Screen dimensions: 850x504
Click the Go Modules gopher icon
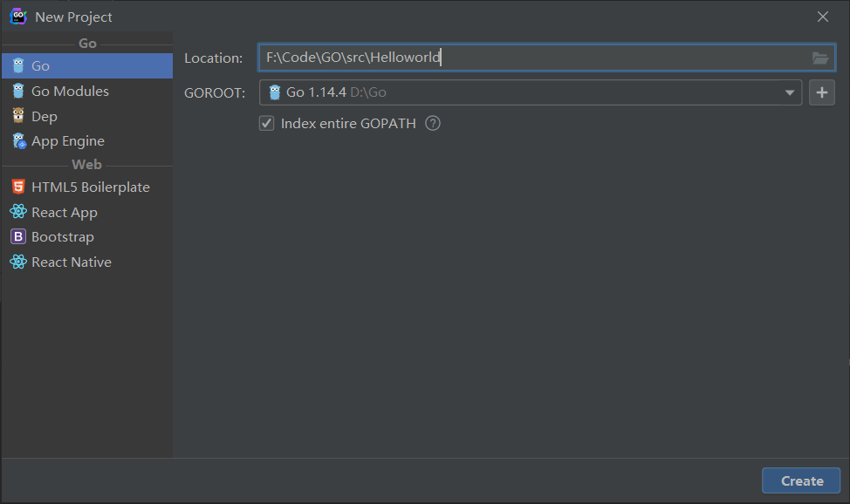[18, 91]
